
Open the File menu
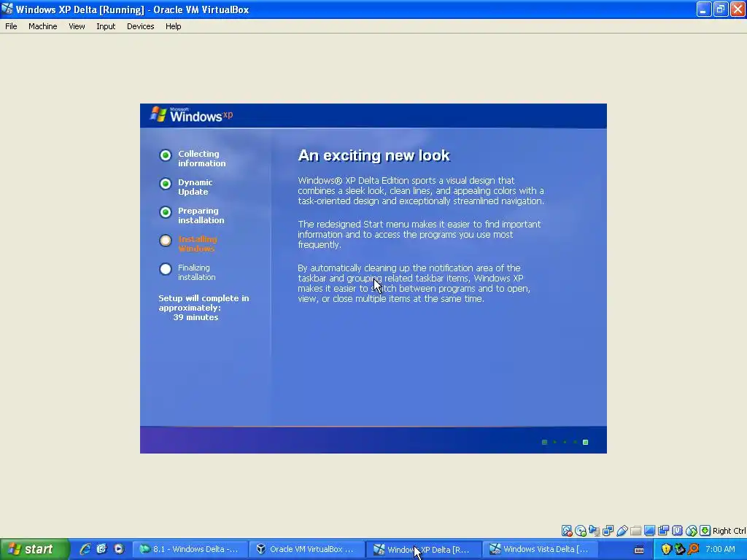pyautogui.click(x=11, y=26)
